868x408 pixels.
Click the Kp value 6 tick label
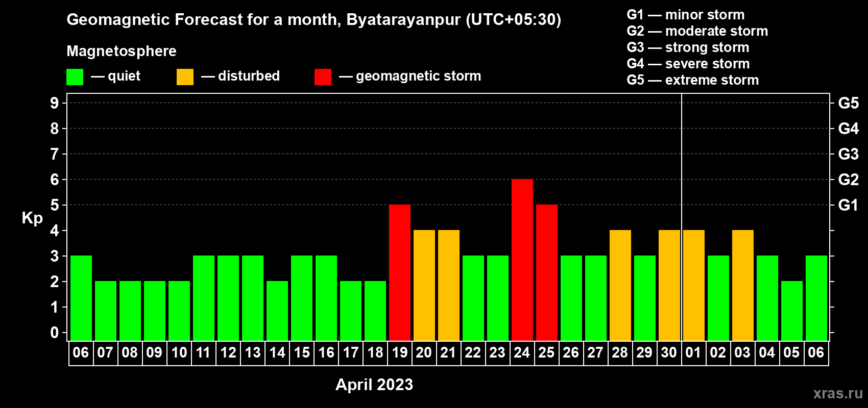tap(55, 180)
